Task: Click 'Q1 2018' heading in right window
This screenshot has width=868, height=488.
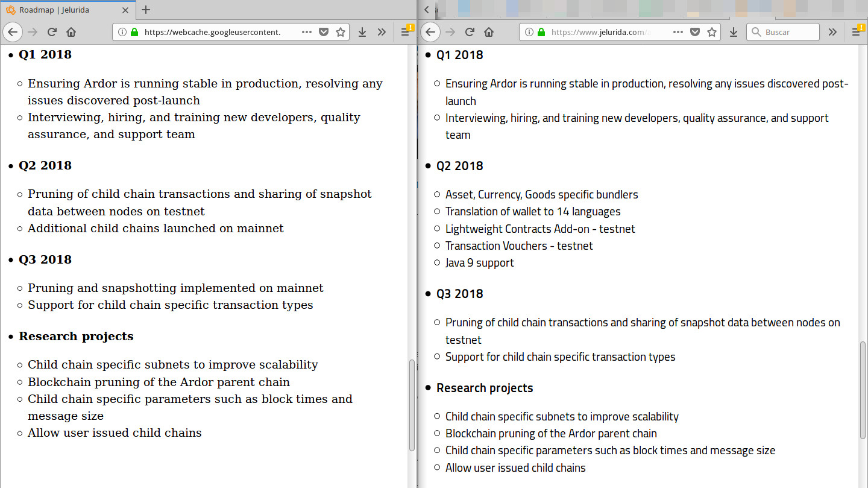Action: (460, 55)
